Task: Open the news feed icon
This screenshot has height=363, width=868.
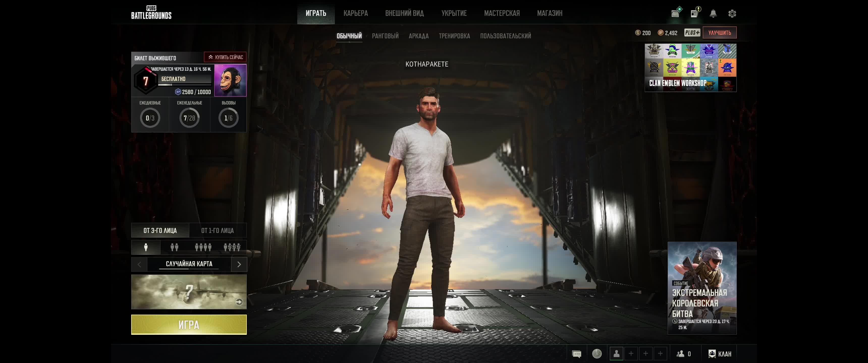Action: 694,13
